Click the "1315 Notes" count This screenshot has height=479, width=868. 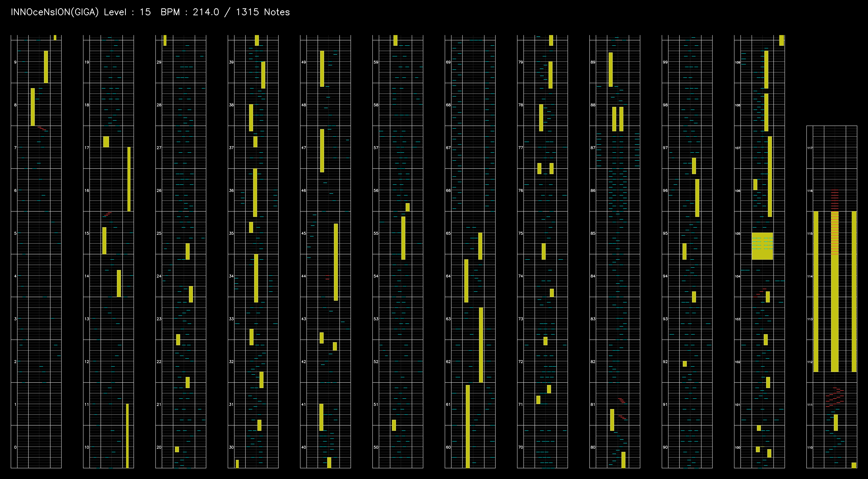point(263,12)
